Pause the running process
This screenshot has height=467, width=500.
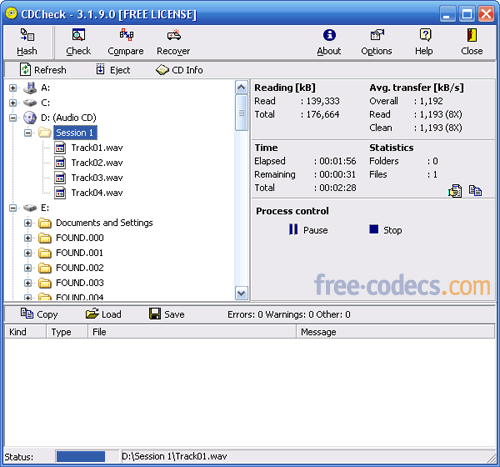(308, 230)
